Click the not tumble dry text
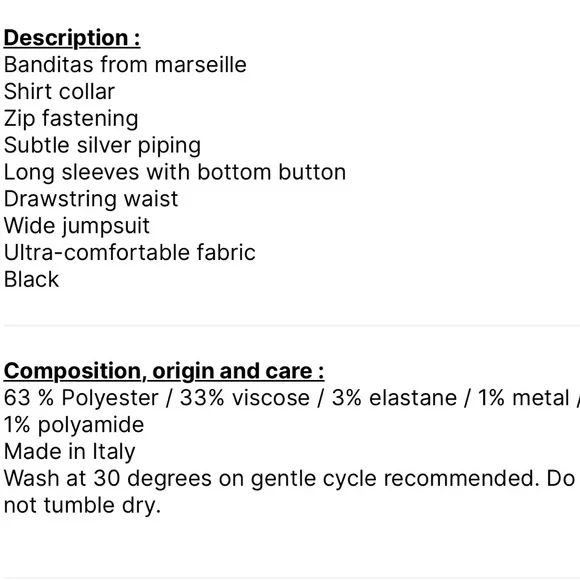The image size is (580, 580). coord(82,506)
